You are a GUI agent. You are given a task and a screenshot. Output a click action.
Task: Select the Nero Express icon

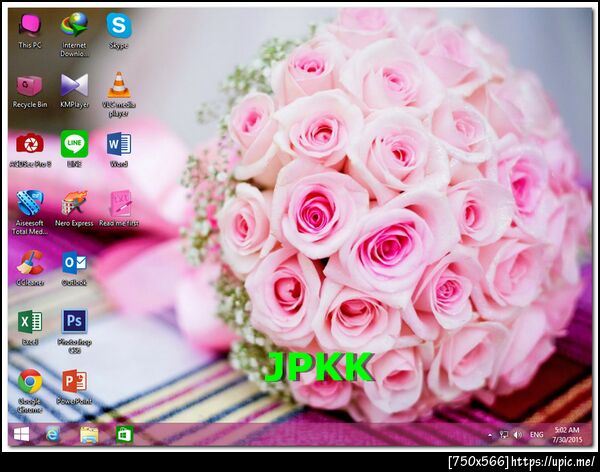coord(74,209)
